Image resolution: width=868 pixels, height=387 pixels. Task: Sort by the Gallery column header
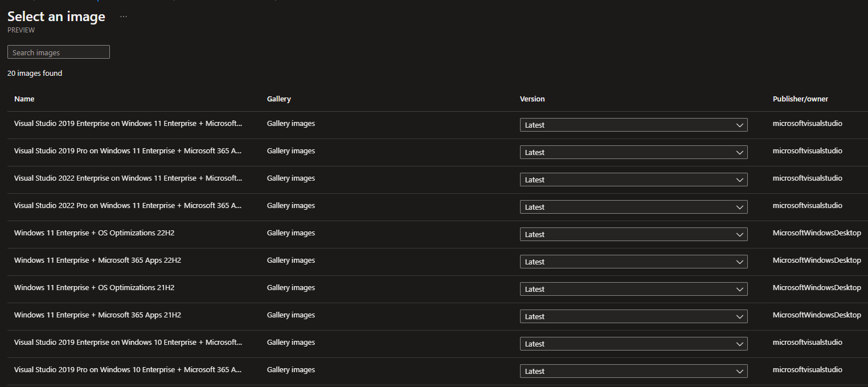279,99
